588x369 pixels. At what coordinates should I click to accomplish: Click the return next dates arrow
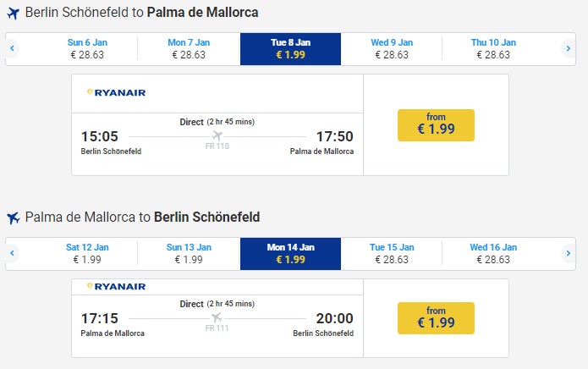tap(569, 253)
